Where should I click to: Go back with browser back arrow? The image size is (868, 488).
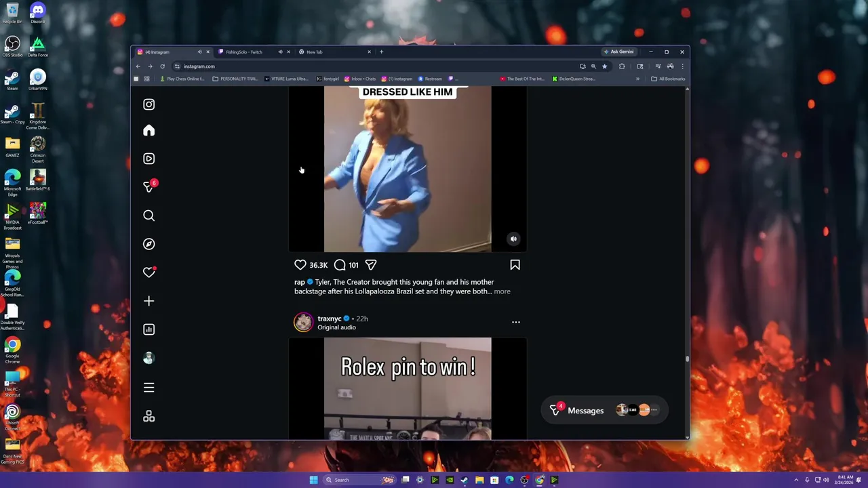(x=138, y=66)
